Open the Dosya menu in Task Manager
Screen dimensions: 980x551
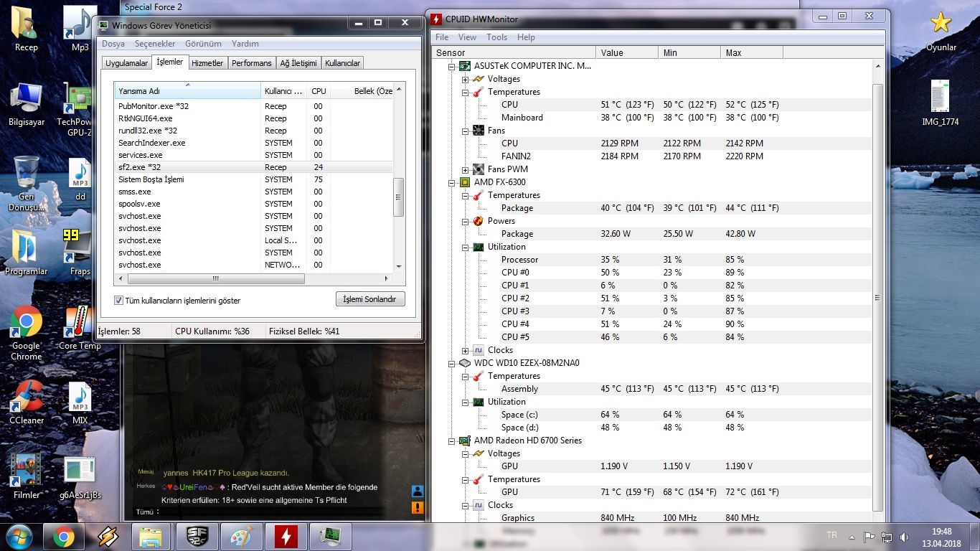[x=113, y=44]
